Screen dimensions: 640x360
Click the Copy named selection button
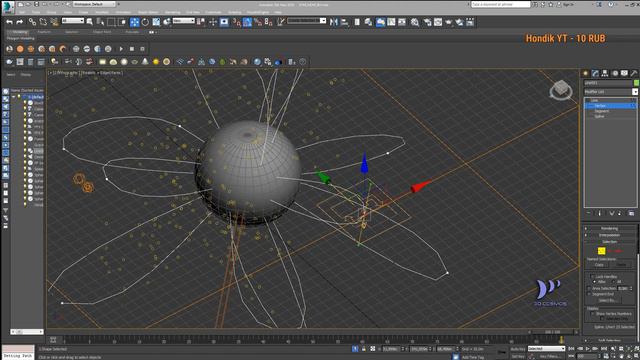599,265
